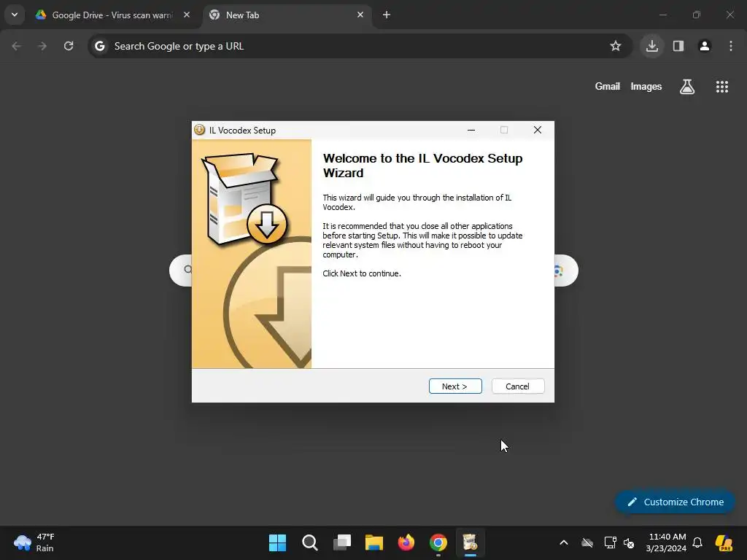Open Gmail link

(x=608, y=86)
